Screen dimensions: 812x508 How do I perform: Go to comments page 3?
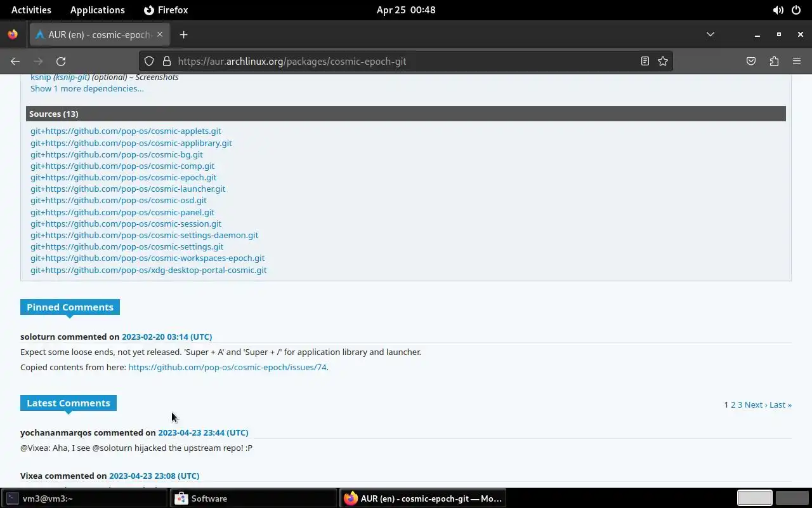[x=740, y=404]
